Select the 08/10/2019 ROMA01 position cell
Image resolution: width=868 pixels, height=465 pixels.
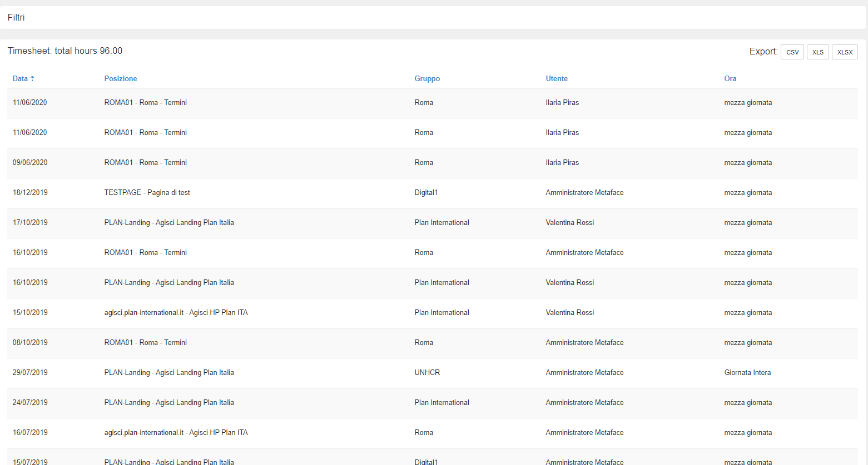[145, 343]
